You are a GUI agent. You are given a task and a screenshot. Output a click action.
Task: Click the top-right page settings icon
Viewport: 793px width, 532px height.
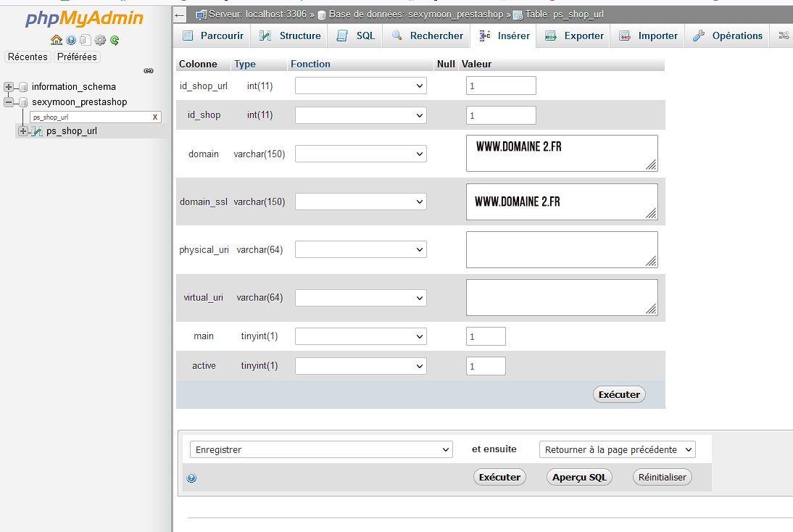[x=784, y=36]
